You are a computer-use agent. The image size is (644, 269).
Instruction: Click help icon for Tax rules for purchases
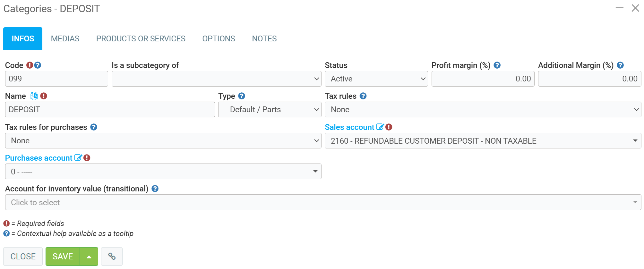[94, 127]
